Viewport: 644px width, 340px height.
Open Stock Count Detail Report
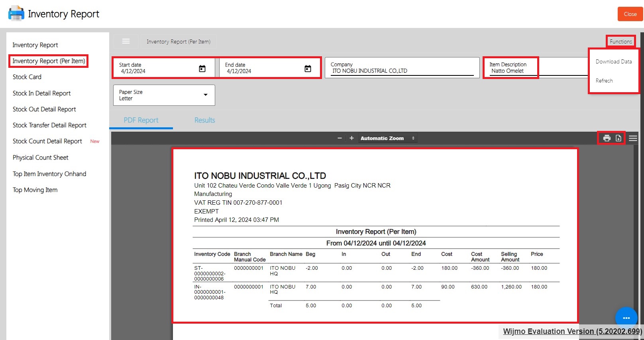click(47, 141)
